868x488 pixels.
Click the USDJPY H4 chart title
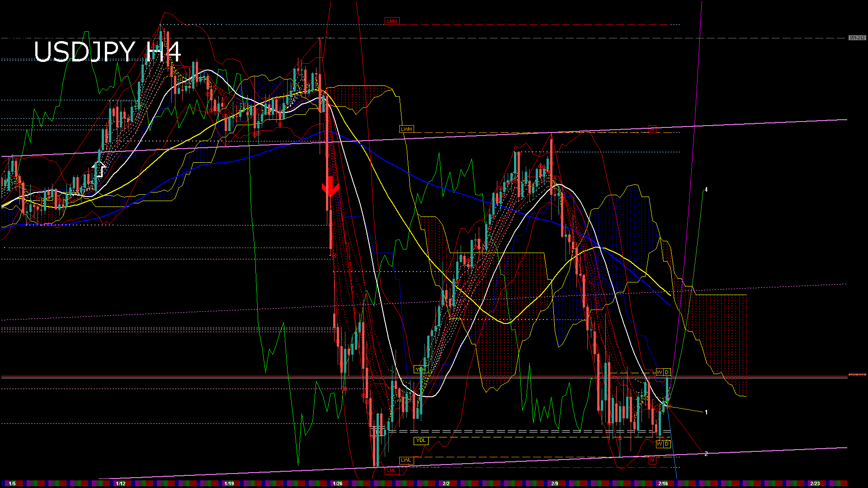coord(107,52)
